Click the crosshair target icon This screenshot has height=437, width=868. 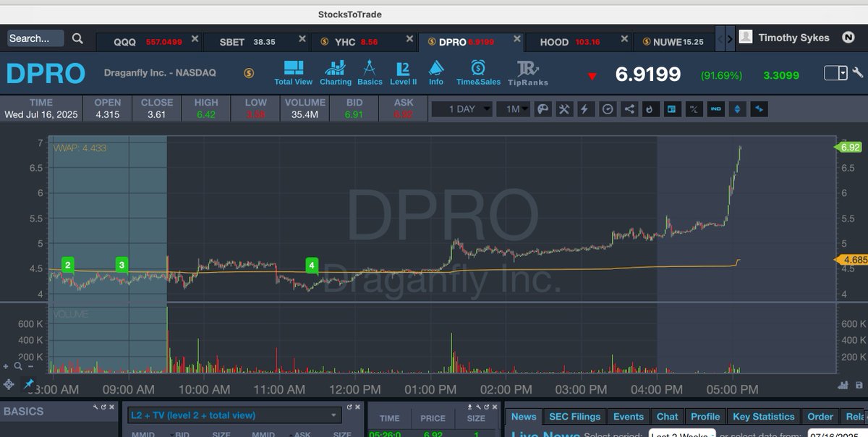point(8,384)
